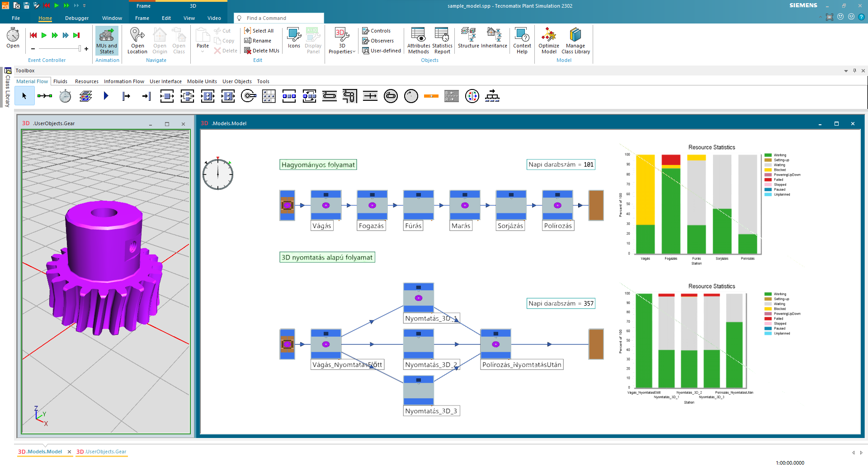Viewport: 868px width, 466px height.
Task: Click the Delete MUs button
Action: [x=262, y=51]
